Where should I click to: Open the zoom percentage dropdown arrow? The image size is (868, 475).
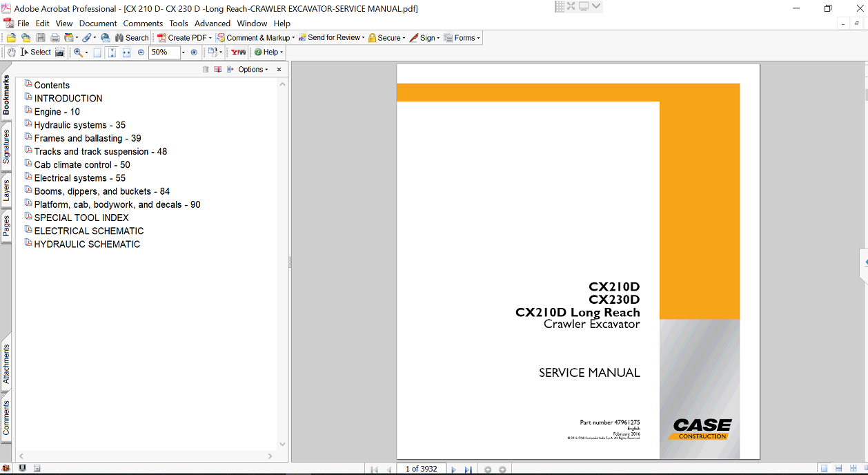184,52
